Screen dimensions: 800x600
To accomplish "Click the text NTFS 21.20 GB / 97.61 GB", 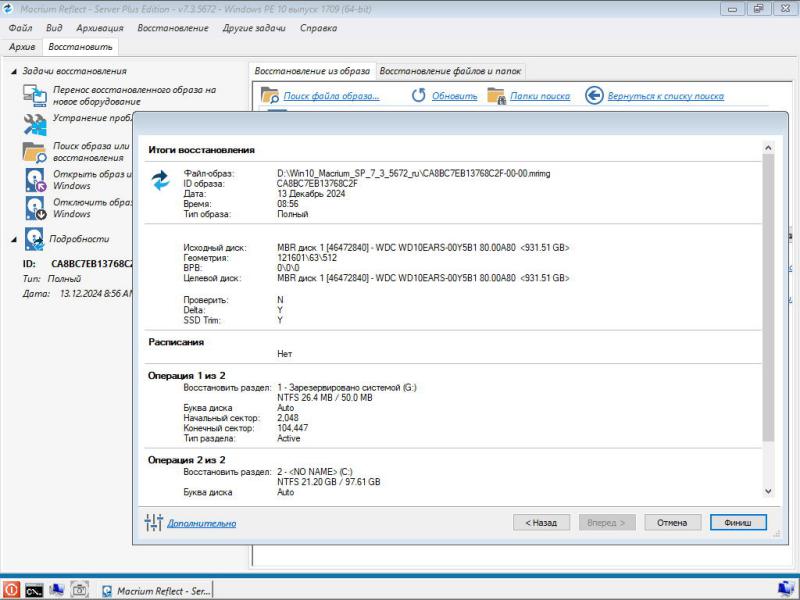I will tap(329, 482).
